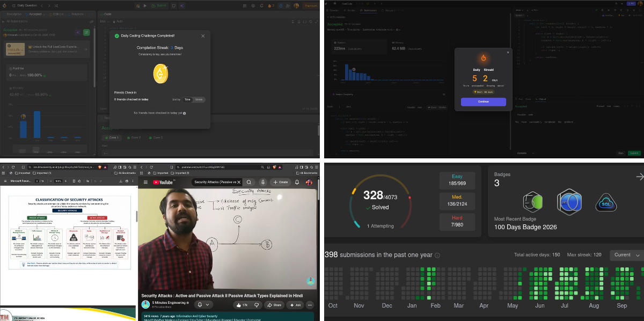The width and height of the screenshot is (644, 321).
Task: Go to YouTube home via logo
Action: point(163,182)
